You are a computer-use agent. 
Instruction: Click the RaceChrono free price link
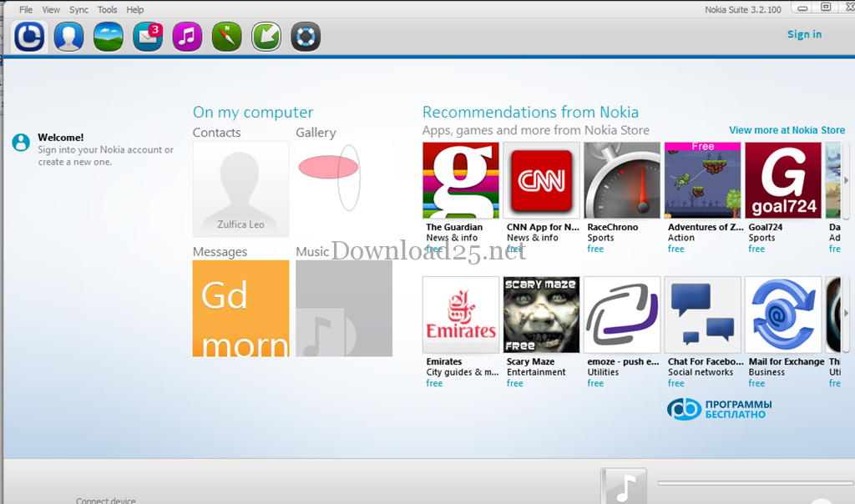click(x=595, y=249)
